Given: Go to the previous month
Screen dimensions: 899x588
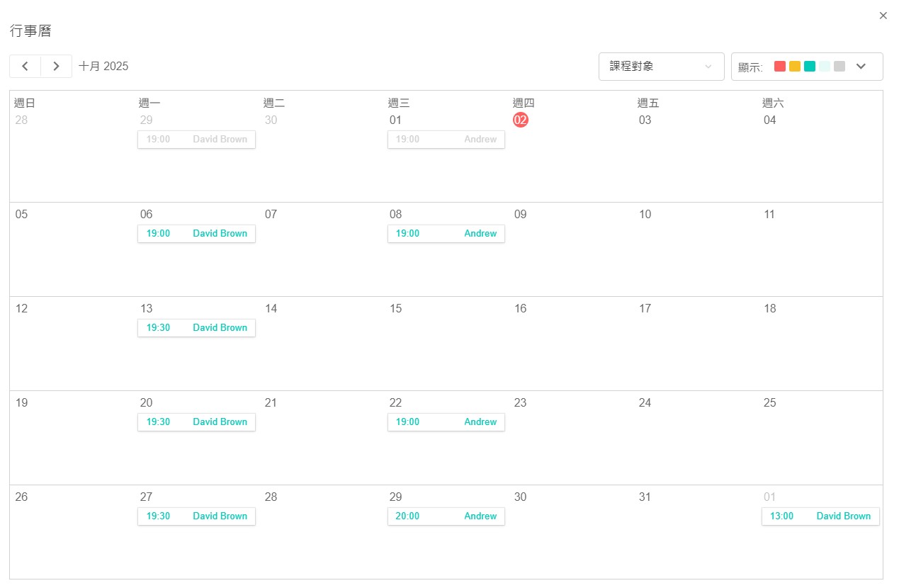Looking at the screenshot, I should tap(26, 66).
